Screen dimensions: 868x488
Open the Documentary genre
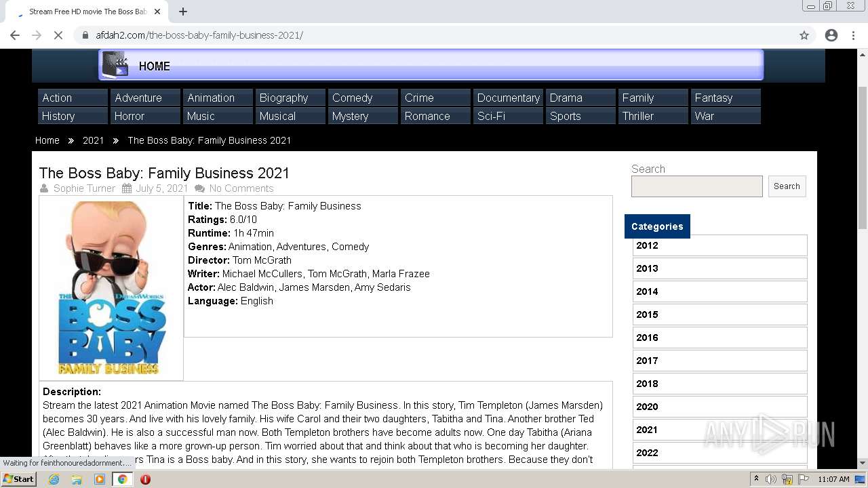[x=508, y=98]
